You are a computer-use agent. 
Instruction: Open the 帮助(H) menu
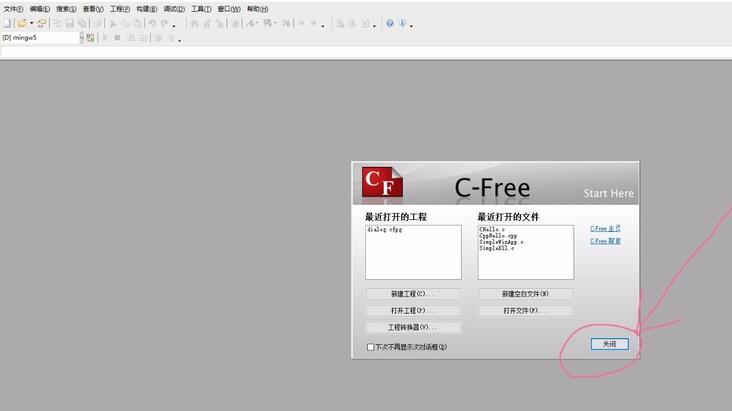[257, 9]
